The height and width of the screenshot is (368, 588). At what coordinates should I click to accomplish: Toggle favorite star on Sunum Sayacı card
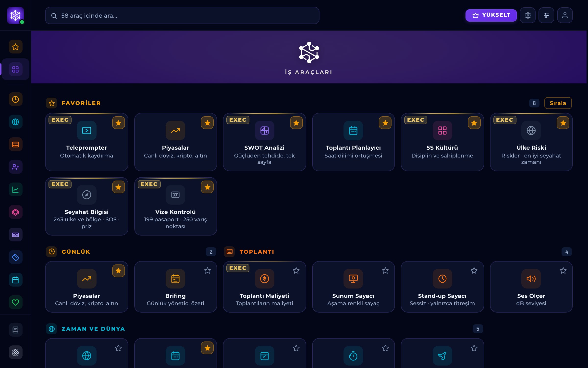coord(385,271)
